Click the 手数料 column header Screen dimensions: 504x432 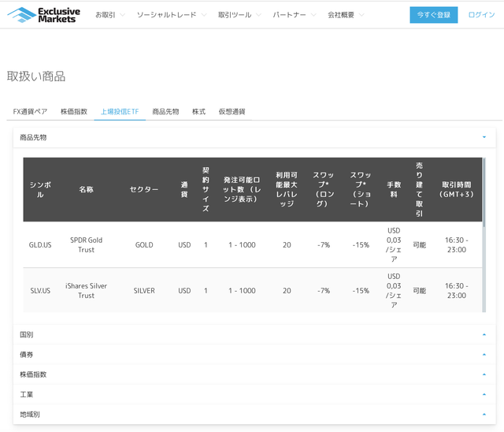click(394, 189)
